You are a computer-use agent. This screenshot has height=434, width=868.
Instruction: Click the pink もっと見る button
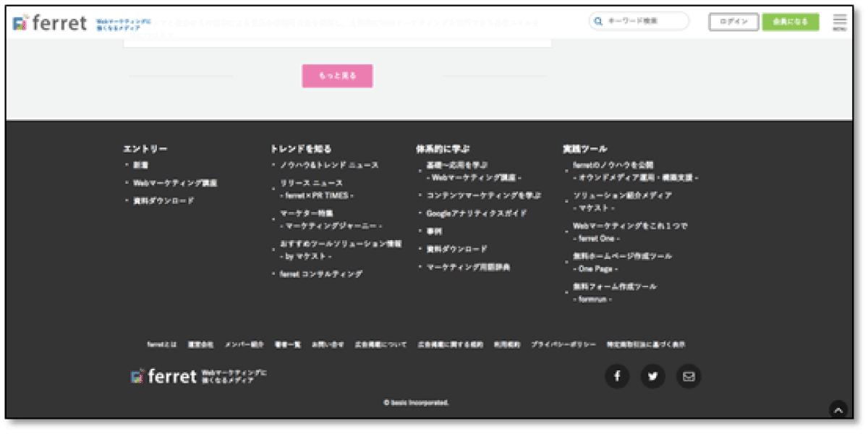point(337,76)
